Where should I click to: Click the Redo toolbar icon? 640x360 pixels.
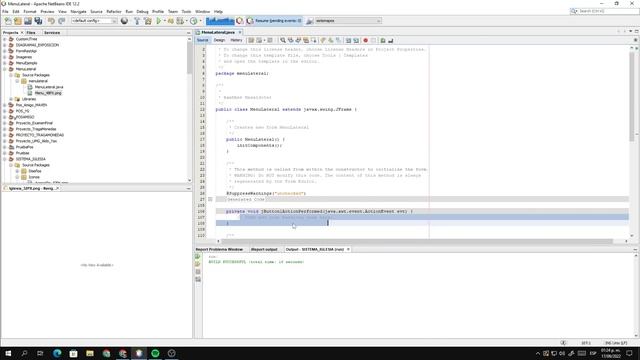(x=61, y=21)
